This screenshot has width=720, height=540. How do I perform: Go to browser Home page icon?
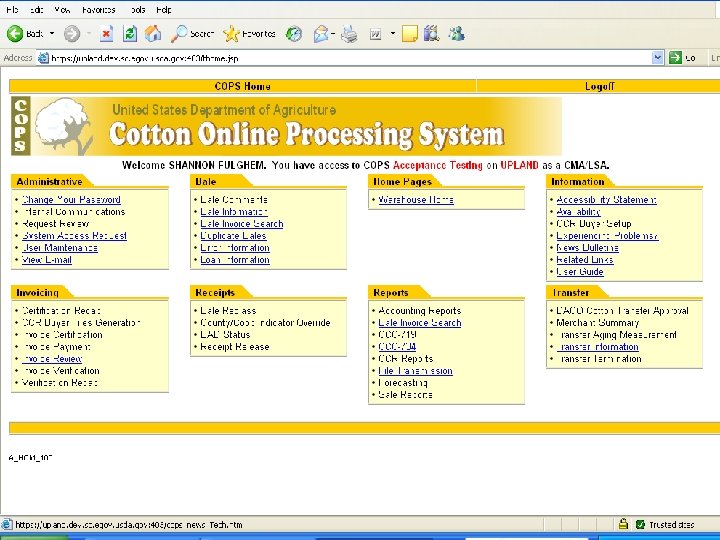(x=152, y=33)
